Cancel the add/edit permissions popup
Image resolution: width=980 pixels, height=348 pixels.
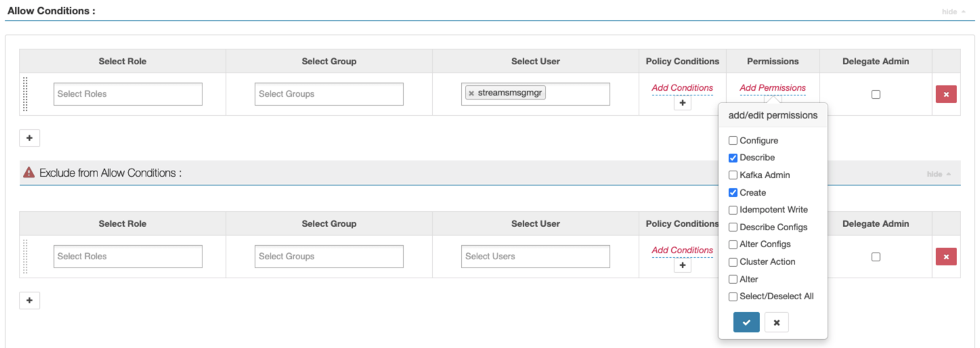click(776, 322)
